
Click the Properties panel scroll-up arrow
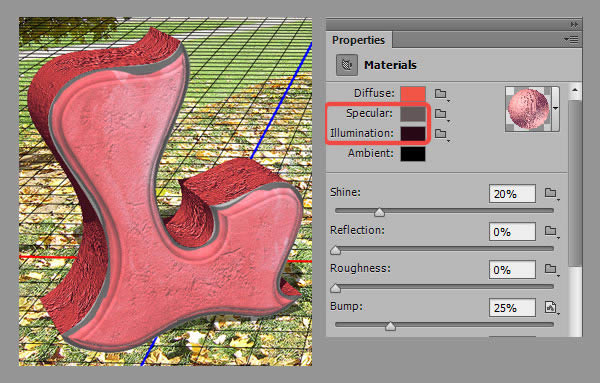[x=575, y=90]
